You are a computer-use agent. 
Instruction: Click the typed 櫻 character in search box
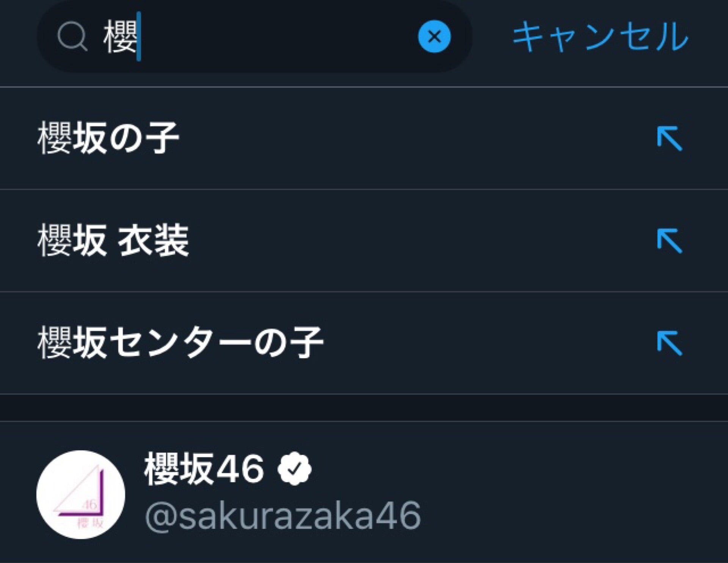click(119, 36)
